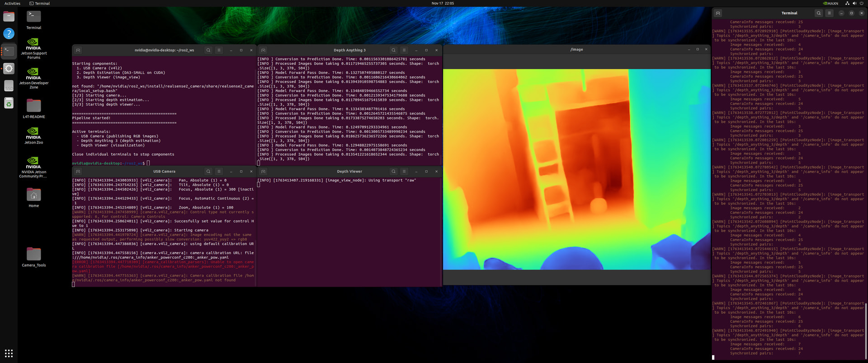Click the USB Camera window title
Image resolution: width=868 pixels, height=363 pixels.
pyautogui.click(x=164, y=172)
